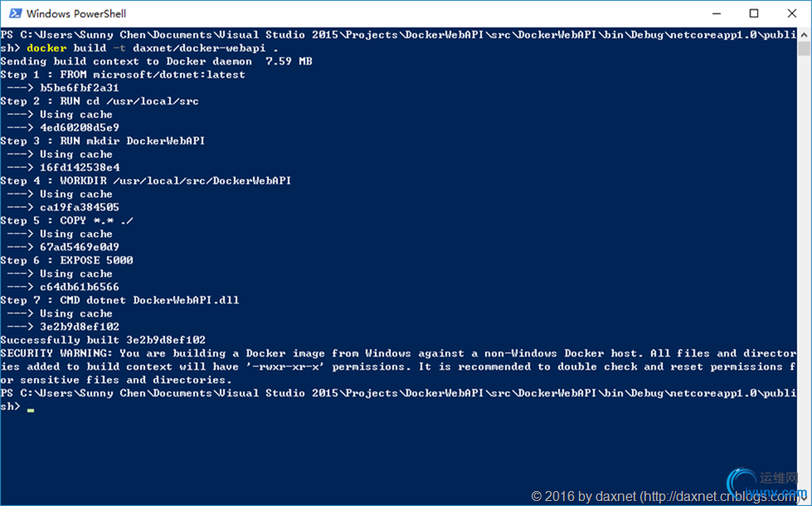This screenshot has height=506, width=812.
Task: Click the empty scrollbar track mid-window
Action: 804,259
